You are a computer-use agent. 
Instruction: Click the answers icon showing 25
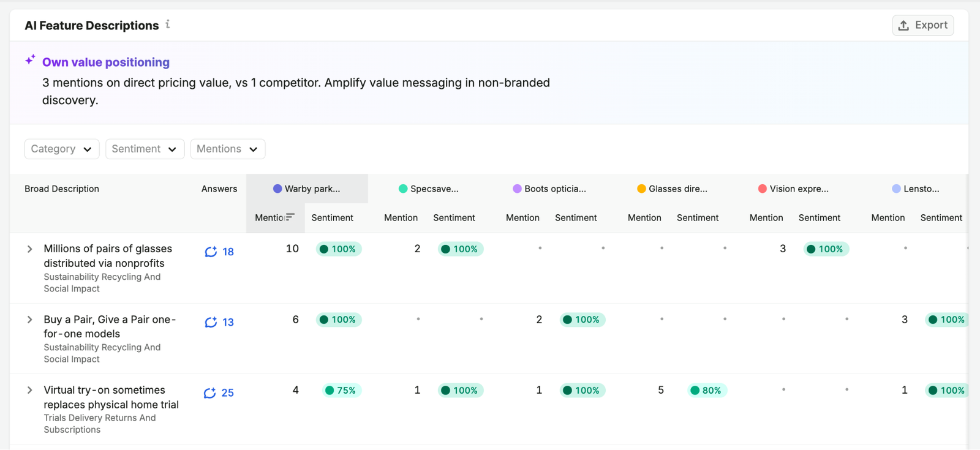pyautogui.click(x=210, y=392)
